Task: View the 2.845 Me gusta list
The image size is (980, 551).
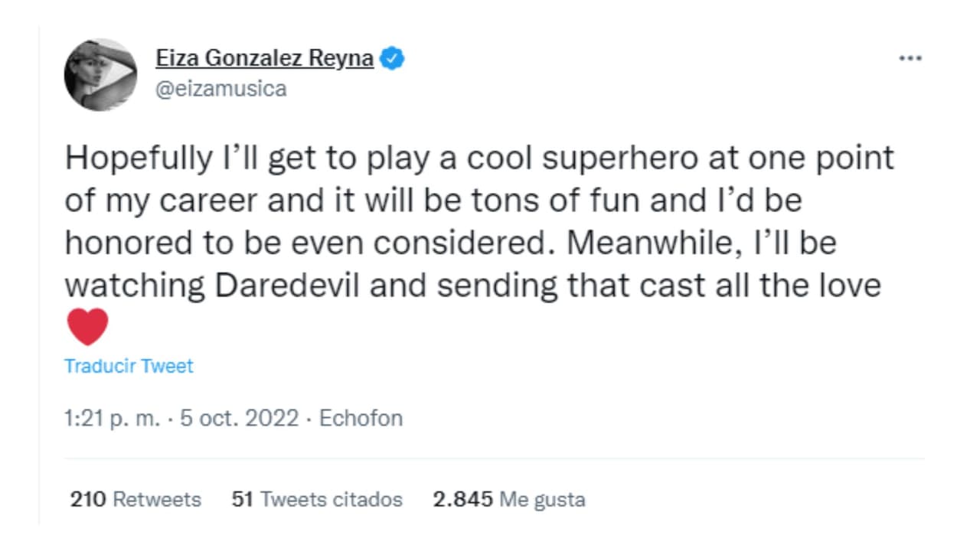Action: pyautogui.click(x=508, y=500)
